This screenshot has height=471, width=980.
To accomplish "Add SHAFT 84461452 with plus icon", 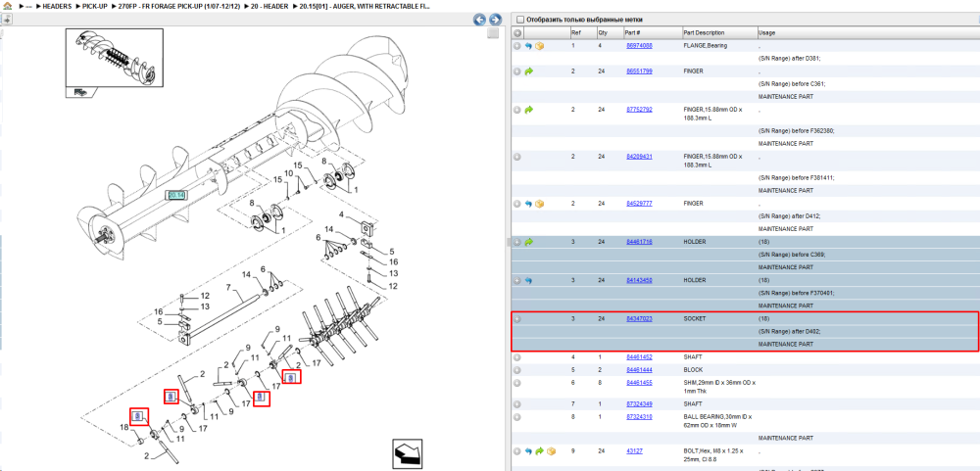I will point(516,357).
